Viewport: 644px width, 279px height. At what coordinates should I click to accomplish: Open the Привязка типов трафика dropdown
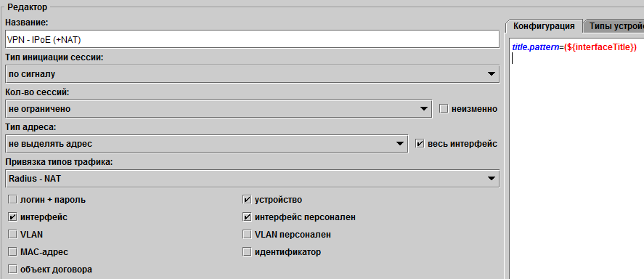click(252, 179)
